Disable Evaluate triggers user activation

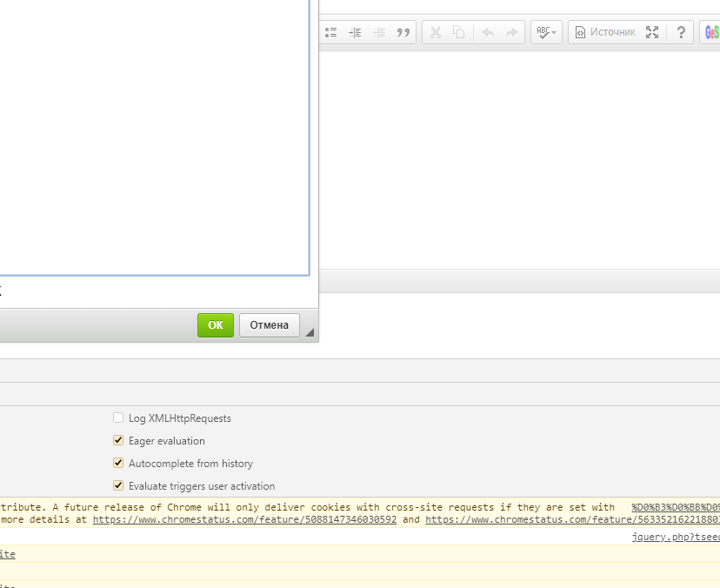pyautogui.click(x=119, y=486)
